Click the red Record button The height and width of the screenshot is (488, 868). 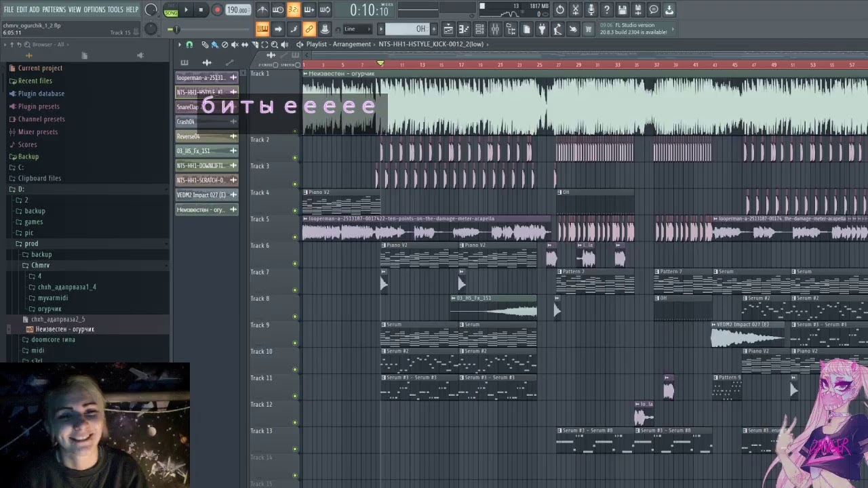pos(217,10)
